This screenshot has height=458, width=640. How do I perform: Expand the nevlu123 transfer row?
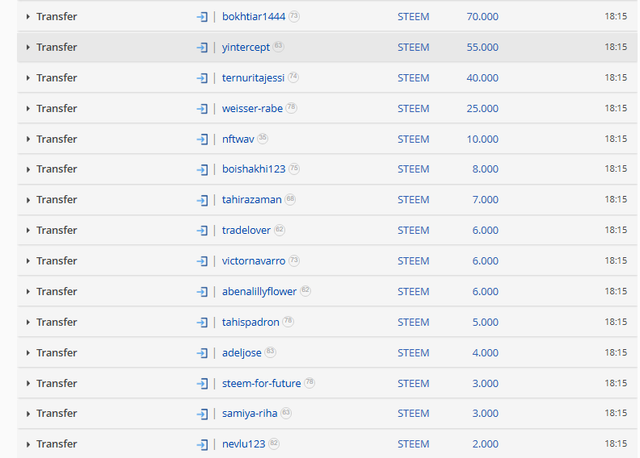28,445
